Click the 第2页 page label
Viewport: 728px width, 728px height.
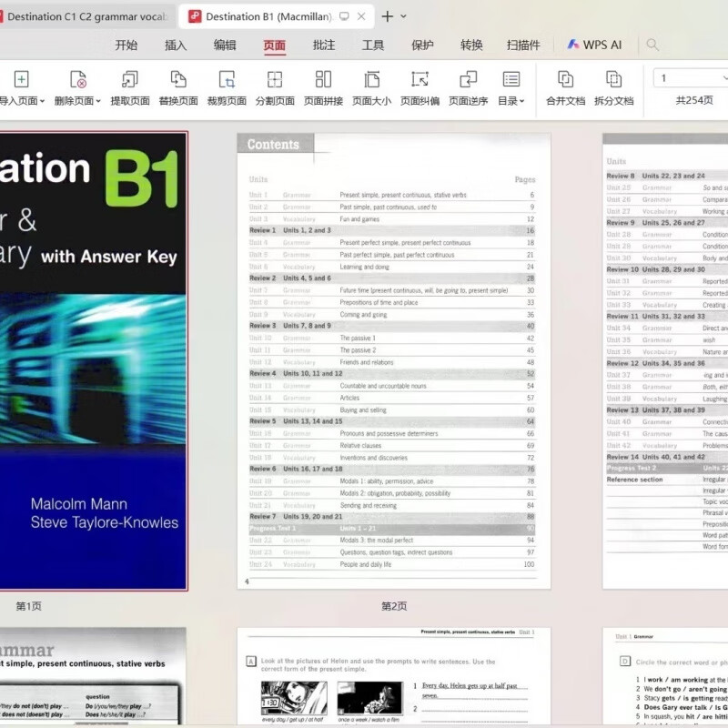pos(394,606)
